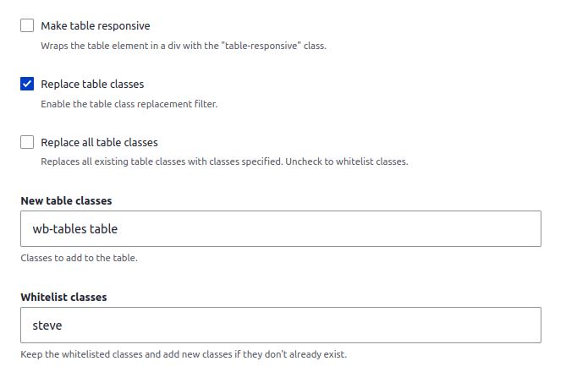
Task: Enable the Make table responsive checkbox
Action: [x=27, y=26]
